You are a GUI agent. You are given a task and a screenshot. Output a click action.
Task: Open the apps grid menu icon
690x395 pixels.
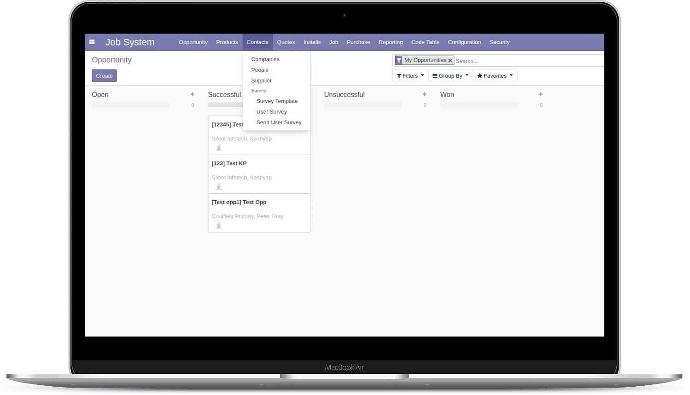92,42
